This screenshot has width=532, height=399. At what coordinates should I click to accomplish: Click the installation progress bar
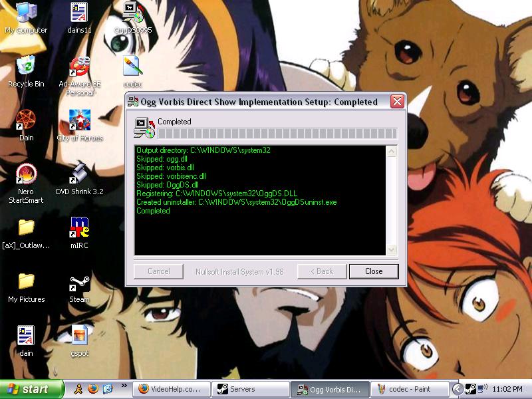277,134
